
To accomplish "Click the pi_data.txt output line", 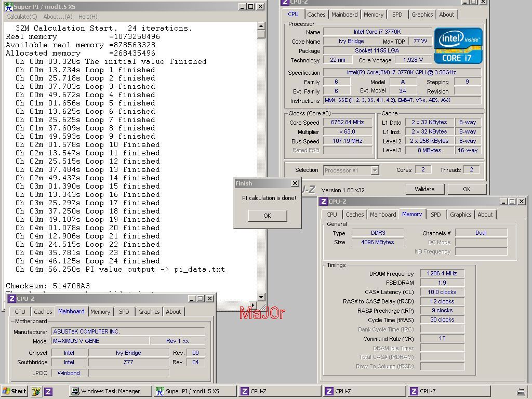I will (x=120, y=270).
